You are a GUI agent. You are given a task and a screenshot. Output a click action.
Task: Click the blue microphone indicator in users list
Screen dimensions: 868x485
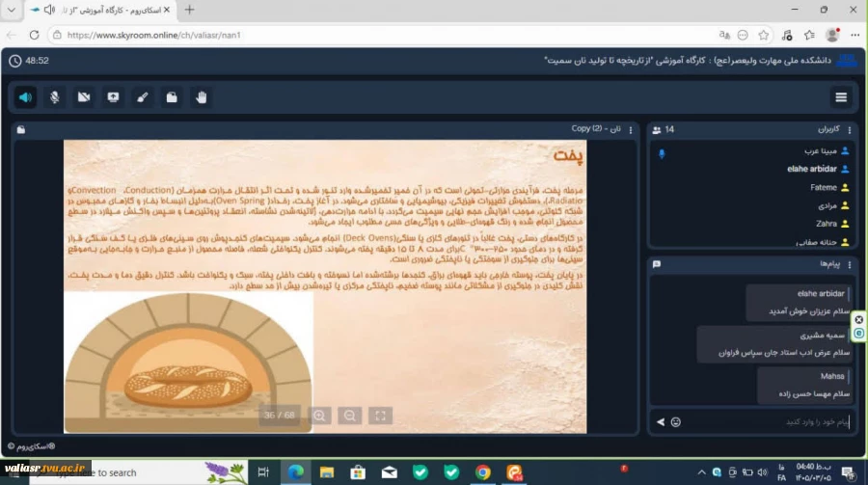662,154
